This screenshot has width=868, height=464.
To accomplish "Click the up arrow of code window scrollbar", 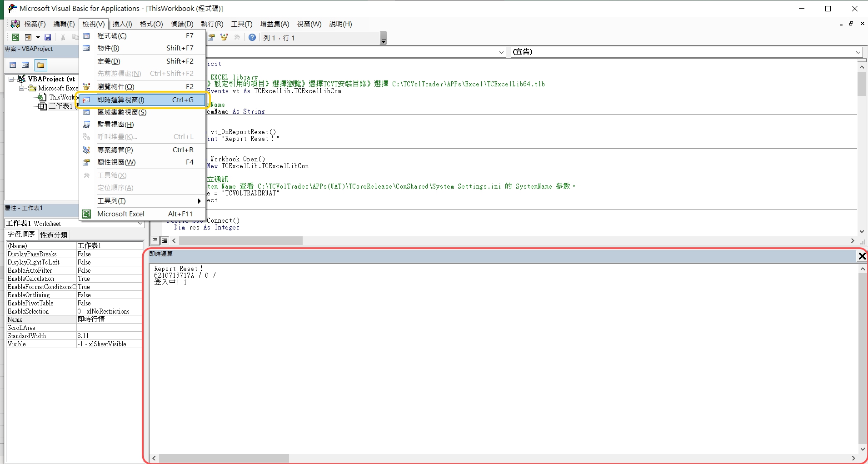I will click(862, 67).
